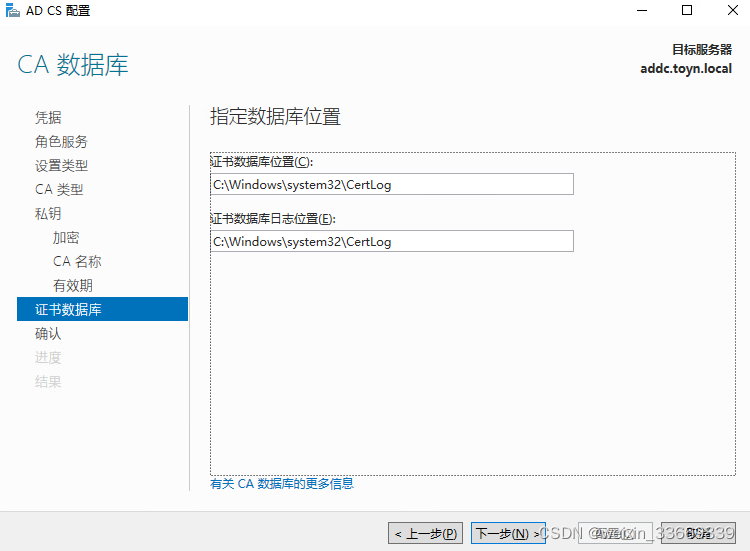
Task: Open the CA 类型 step
Action: pyautogui.click(x=59, y=189)
